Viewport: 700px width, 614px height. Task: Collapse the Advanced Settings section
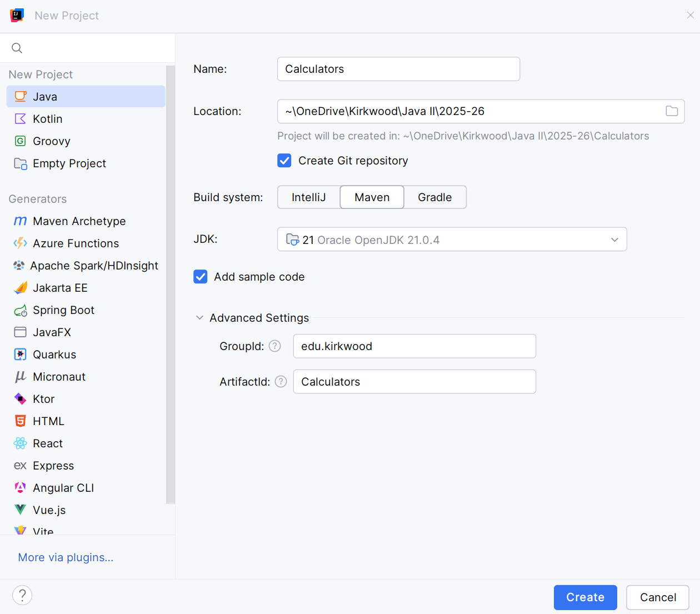(199, 318)
